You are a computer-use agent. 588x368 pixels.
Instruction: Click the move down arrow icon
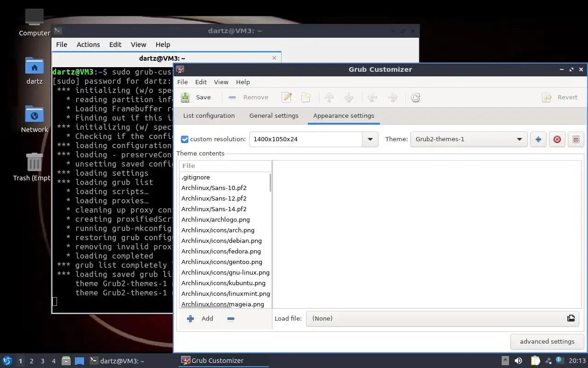point(349,97)
